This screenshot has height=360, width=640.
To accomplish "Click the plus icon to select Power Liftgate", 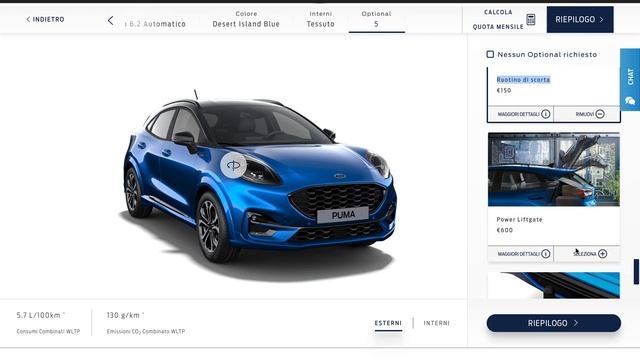I will pyautogui.click(x=602, y=254).
